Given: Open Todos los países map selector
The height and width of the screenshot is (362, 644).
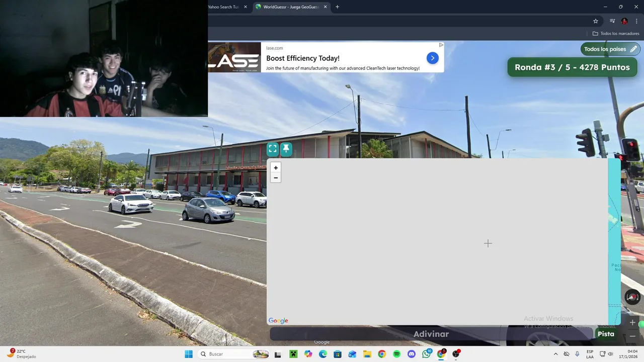Looking at the screenshot, I should [x=610, y=49].
